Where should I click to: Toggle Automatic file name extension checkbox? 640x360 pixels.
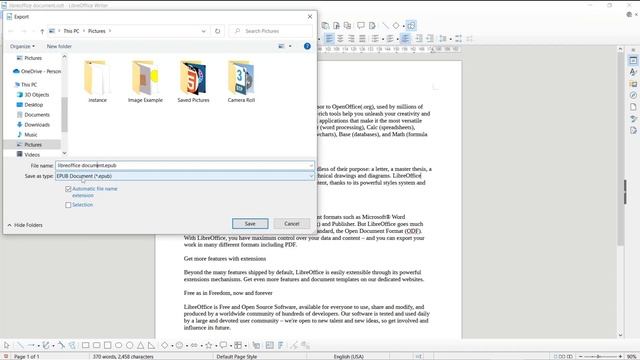click(68, 189)
